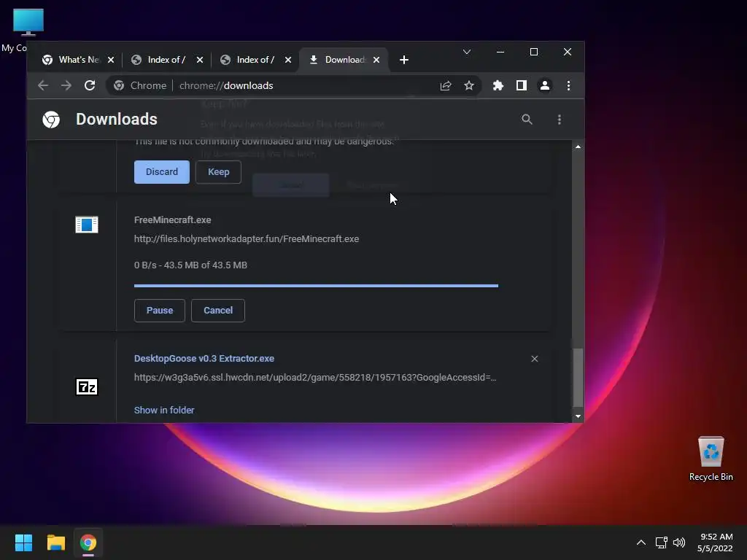Image resolution: width=747 pixels, height=560 pixels.
Task: Cancel the FreeMinecraft.exe download
Action: tap(218, 311)
